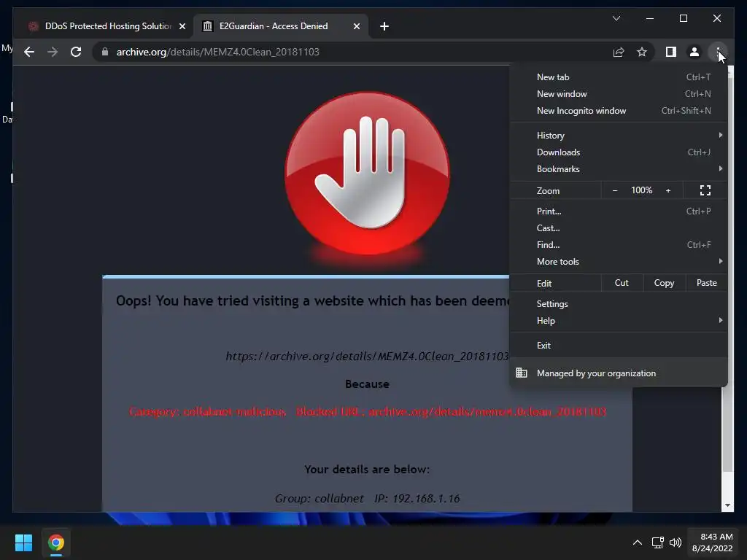
Task: Click the padlock site info icon
Action: tap(105, 52)
